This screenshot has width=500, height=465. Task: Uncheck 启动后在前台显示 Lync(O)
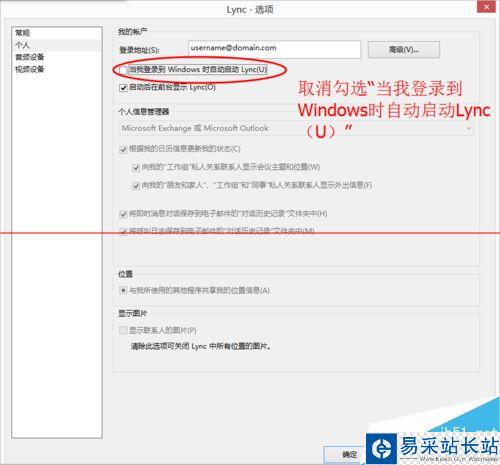[123, 88]
